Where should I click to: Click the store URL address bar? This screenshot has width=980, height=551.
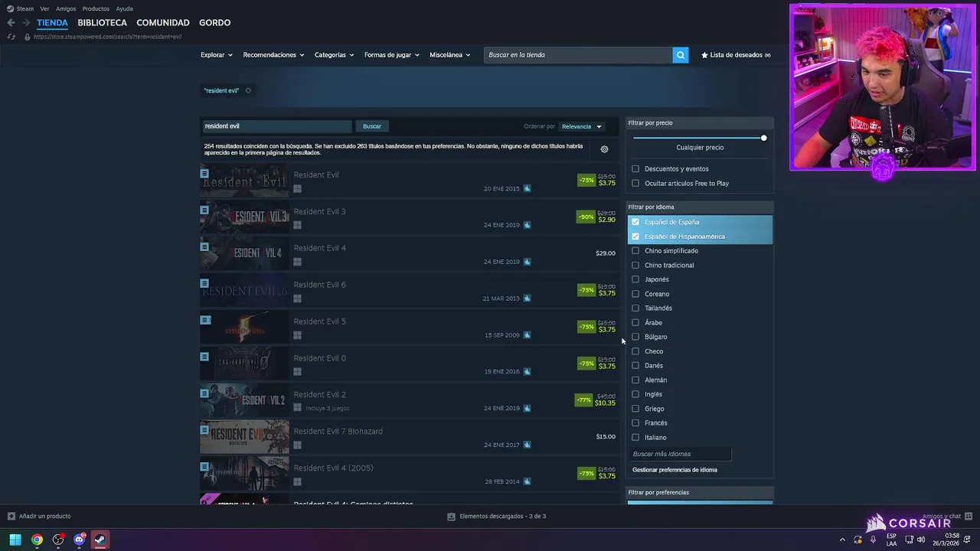pyautogui.click(x=107, y=37)
